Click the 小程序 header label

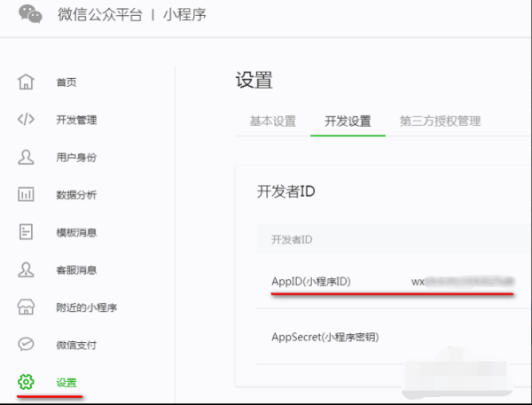[x=185, y=14]
